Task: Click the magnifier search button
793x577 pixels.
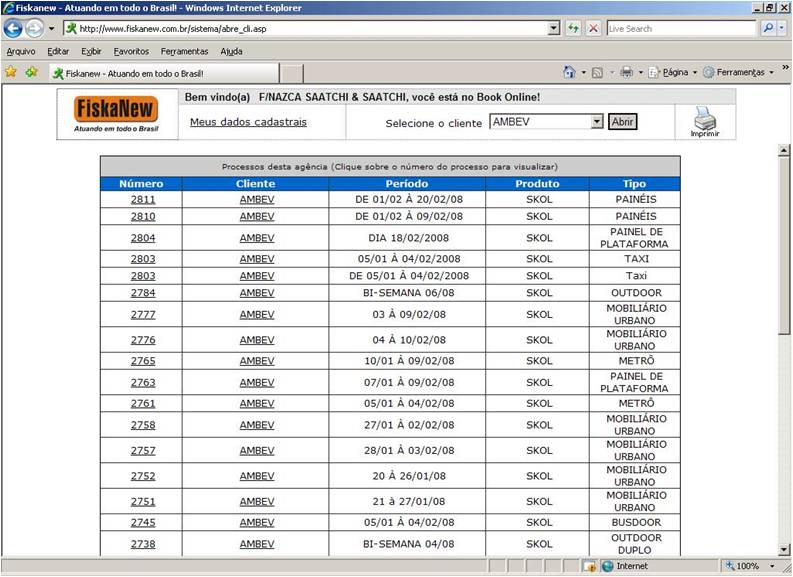Action: [x=768, y=28]
